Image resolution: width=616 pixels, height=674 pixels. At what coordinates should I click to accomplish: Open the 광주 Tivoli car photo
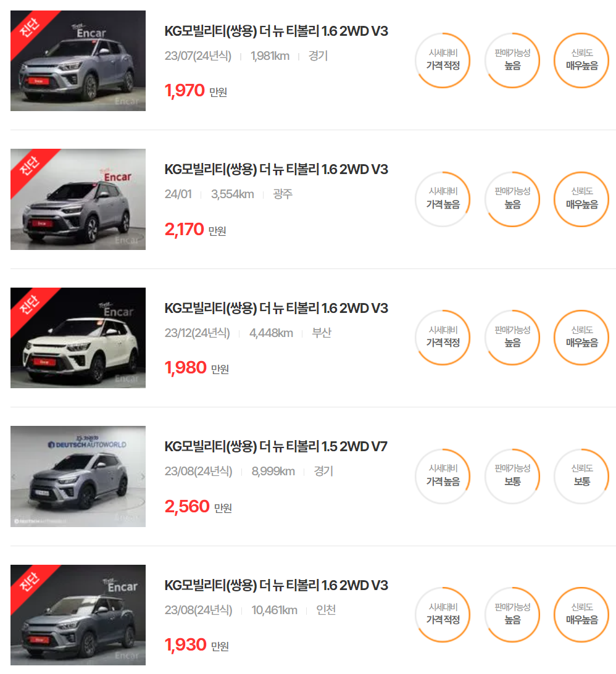[78, 199]
